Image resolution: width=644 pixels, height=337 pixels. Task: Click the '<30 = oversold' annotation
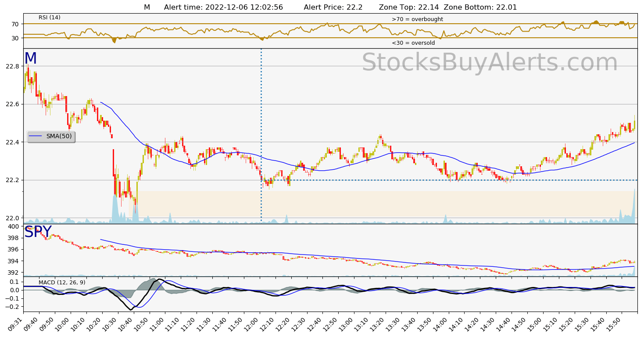413,43
